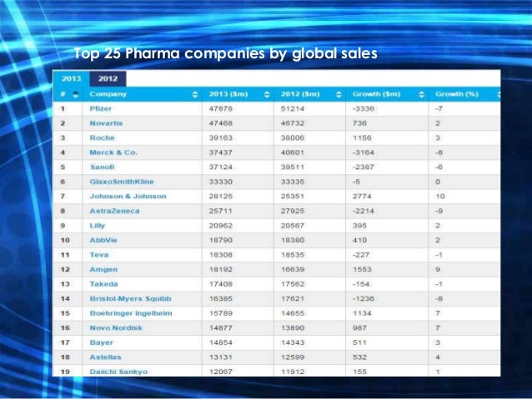The height and width of the screenshot is (399, 532).
Task: Select Daiichi Sankyo 2013 value 12067
Action: coord(220,372)
